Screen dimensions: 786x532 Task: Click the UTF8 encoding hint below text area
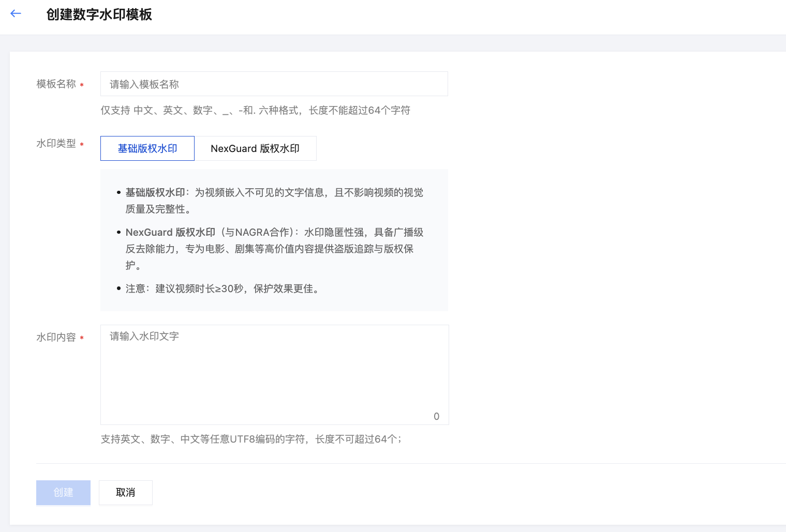click(x=251, y=439)
